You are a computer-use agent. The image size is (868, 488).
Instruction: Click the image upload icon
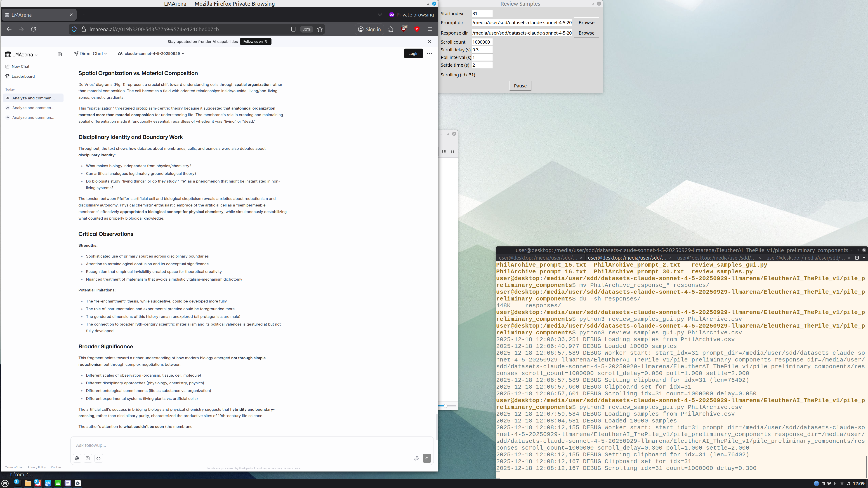pyautogui.click(x=88, y=458)
